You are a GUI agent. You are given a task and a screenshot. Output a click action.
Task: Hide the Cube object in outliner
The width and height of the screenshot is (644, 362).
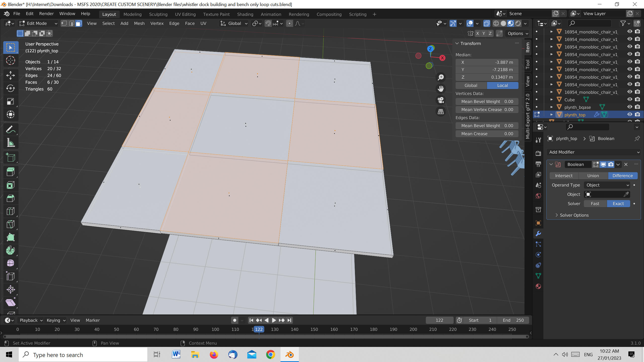point(630,99)
